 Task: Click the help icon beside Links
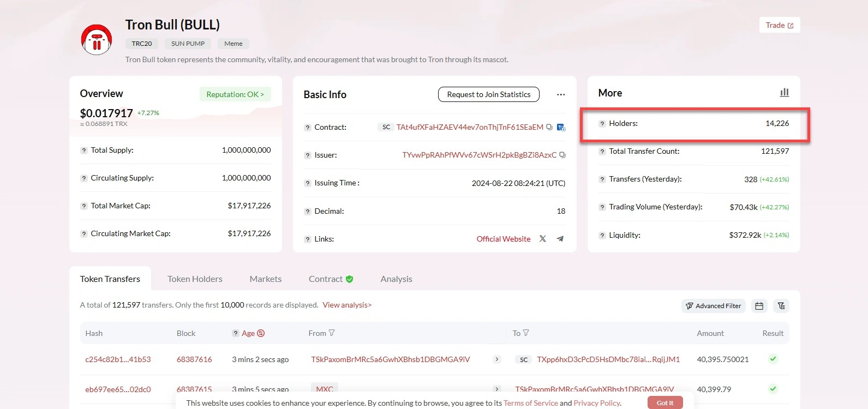click(308, 239)
